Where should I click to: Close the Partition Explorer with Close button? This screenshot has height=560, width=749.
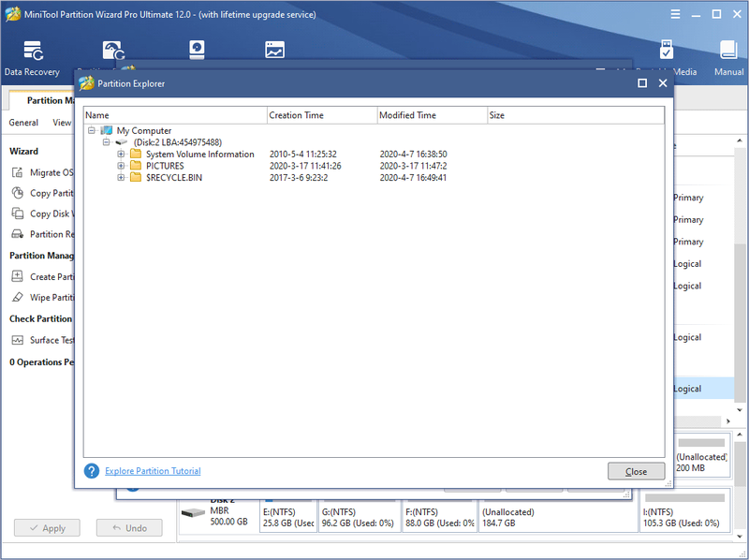pyautogui.click(x=636, y=472)
